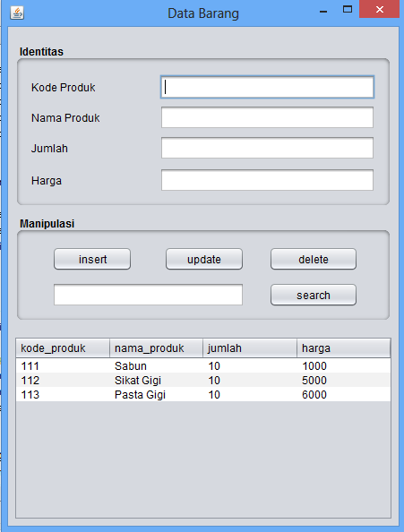This screenshot has width=404, height=532.
Task: Click the Identitas panel title
Action: tap(41, 52)
